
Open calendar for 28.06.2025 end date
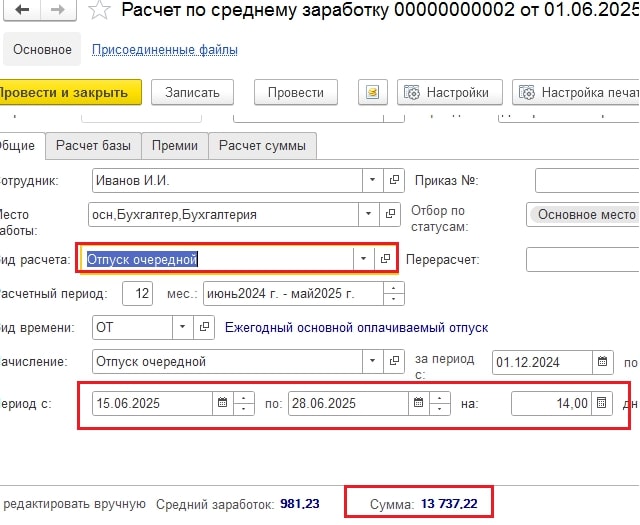click(418, 403)
